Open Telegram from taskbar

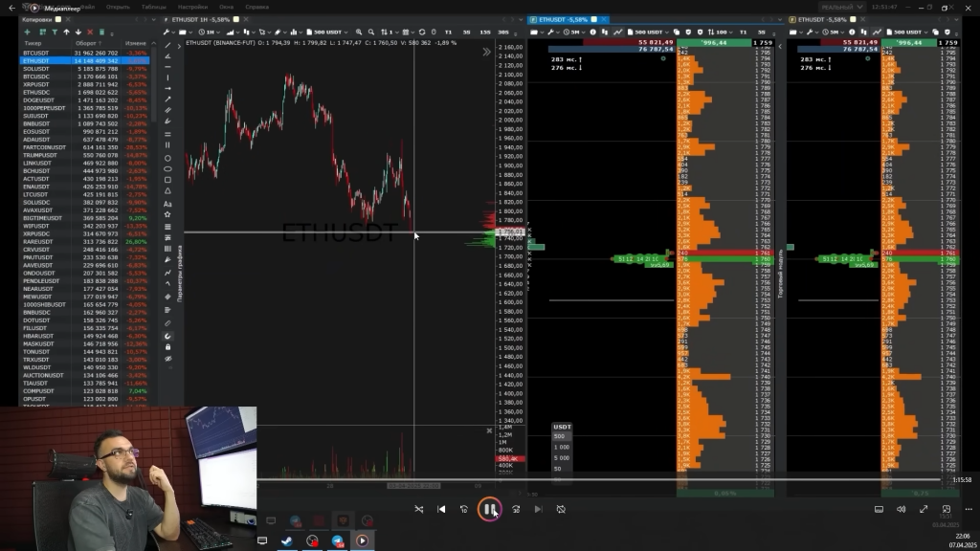pos(338,540)
